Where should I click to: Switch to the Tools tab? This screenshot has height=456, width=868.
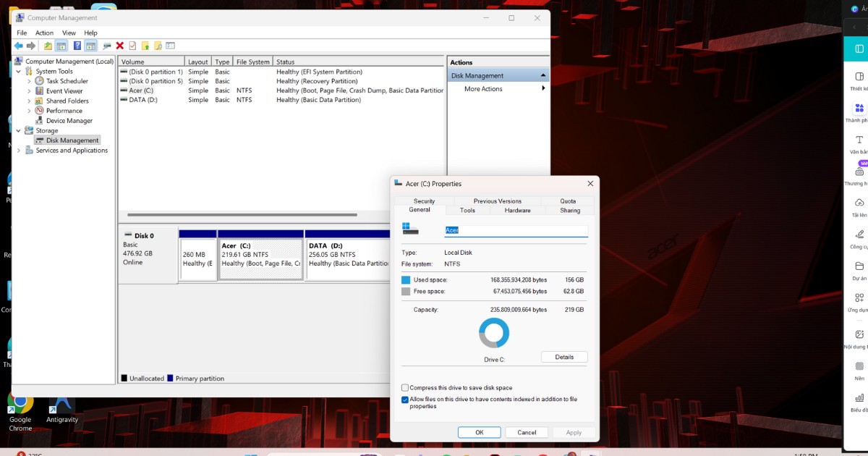pyautogui.click(x=467, y=211)
